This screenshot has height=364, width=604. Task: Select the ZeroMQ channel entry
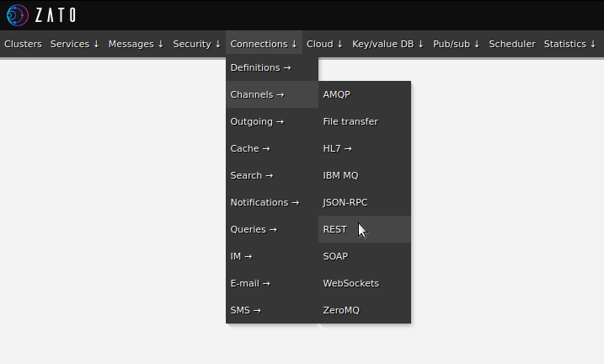click(341, 310)
